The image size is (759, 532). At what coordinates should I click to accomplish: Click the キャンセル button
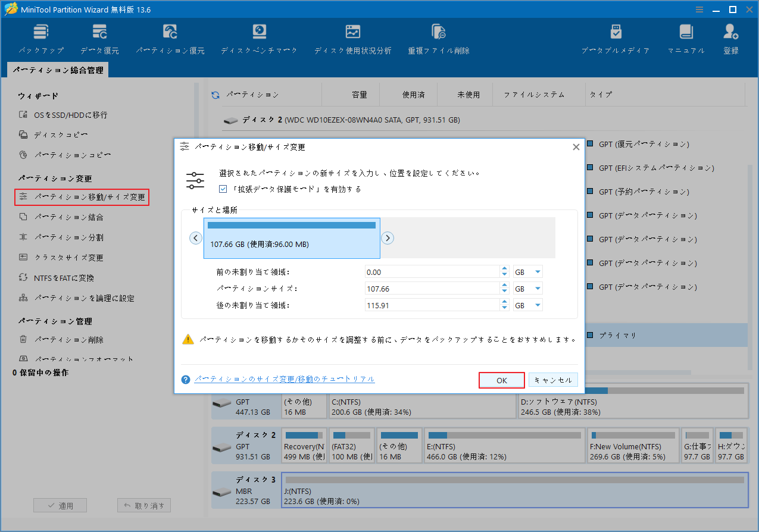click(553, 380)
